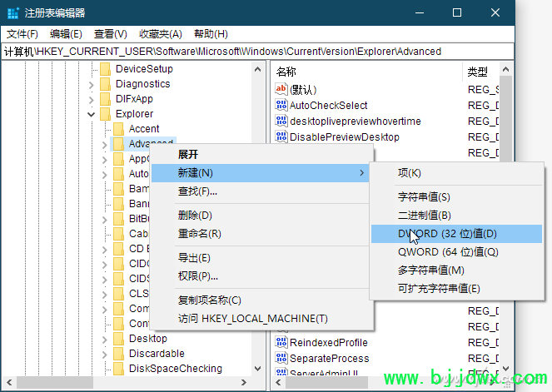Open the 帮助(H) menu

point(211,34)
